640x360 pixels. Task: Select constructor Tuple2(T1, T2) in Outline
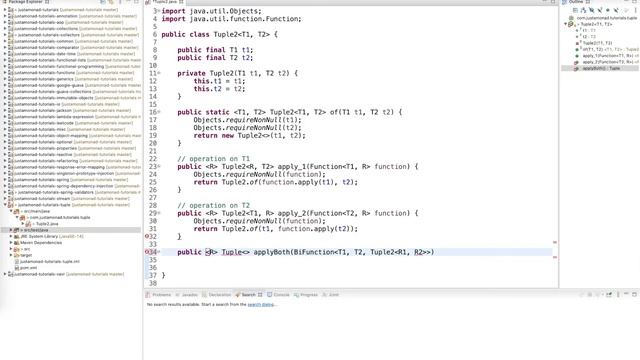point(597,43)
